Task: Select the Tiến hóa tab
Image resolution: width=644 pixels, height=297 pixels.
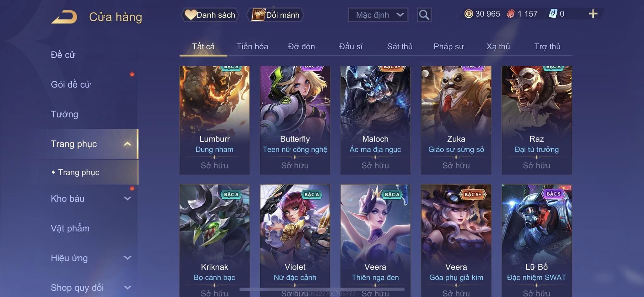Action: pos(252,46)
